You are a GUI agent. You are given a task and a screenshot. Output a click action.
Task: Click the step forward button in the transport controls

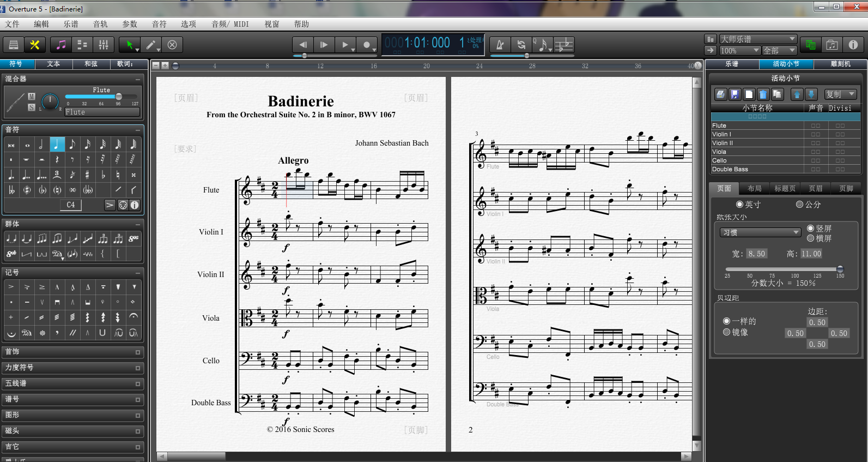(324, 45)
